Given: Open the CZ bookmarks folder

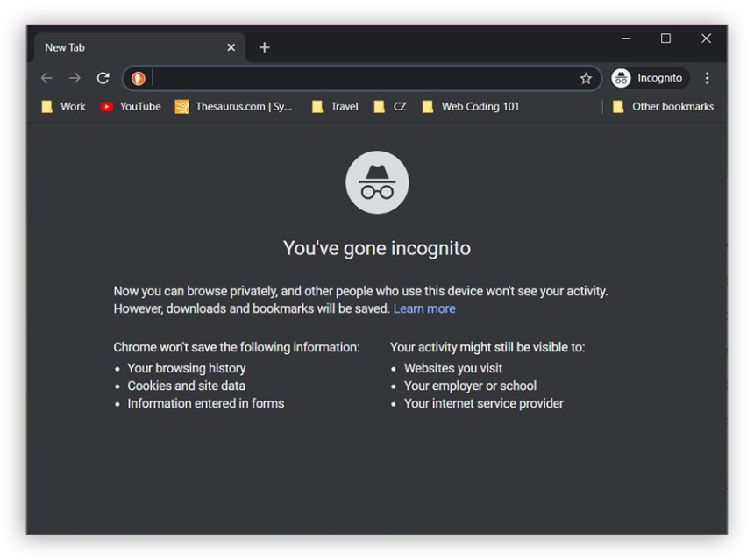Looking at the screenshot, I should pyautogui.click(x=390, y=106).
